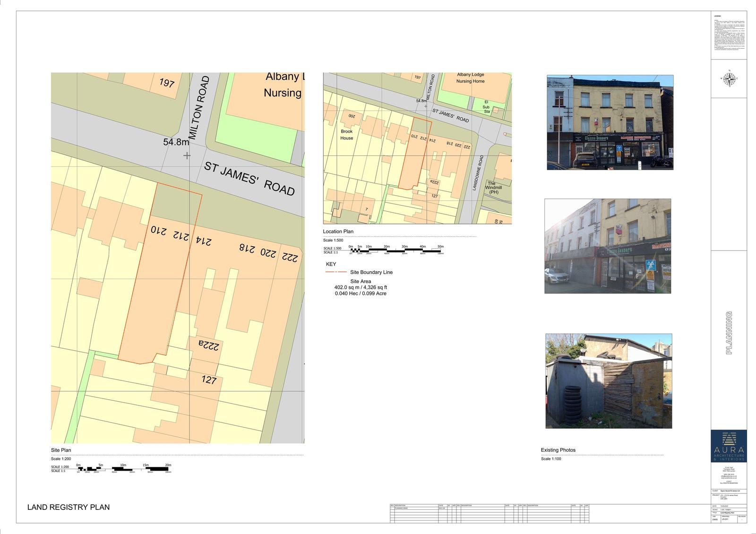Click the revision table in the title block

(490, 513)
